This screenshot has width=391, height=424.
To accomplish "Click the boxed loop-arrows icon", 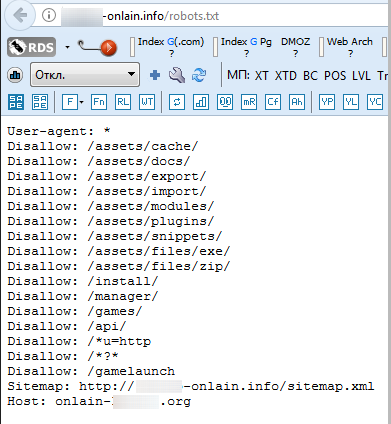I will pos(177,102).
